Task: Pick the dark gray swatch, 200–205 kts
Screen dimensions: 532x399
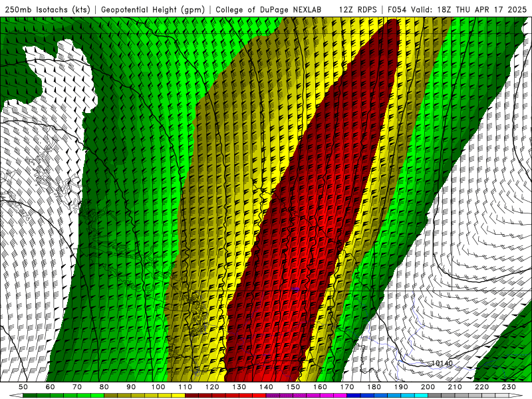Action: (435, 395)
